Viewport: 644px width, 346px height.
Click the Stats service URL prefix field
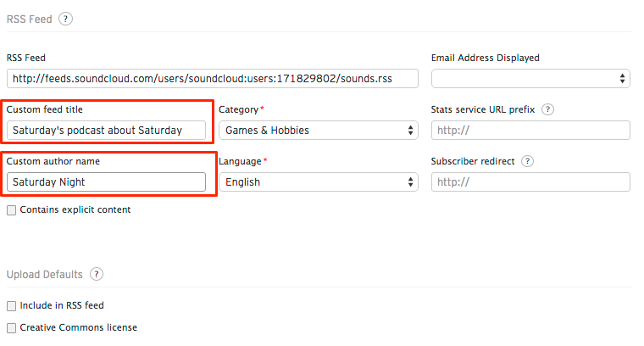pos(530,131)
